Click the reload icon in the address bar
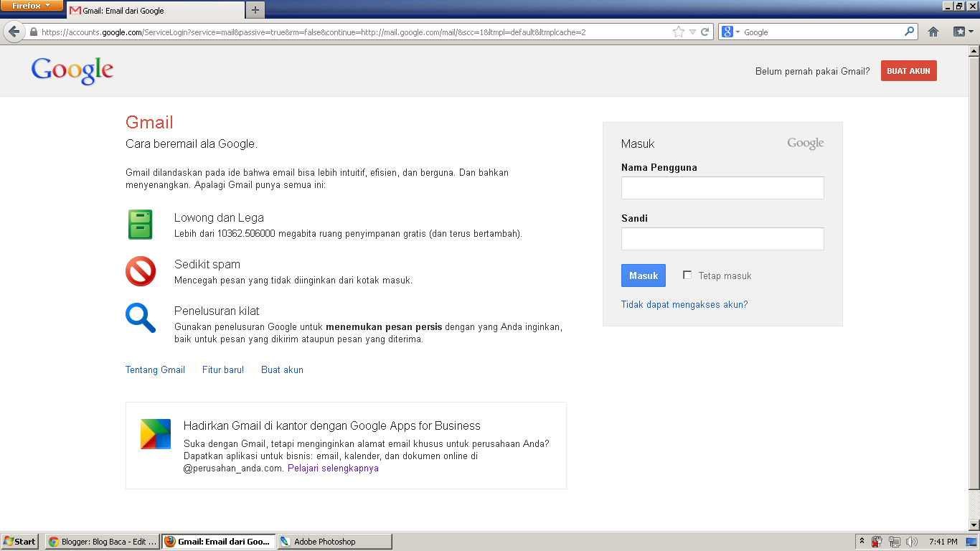 [704, 32]
